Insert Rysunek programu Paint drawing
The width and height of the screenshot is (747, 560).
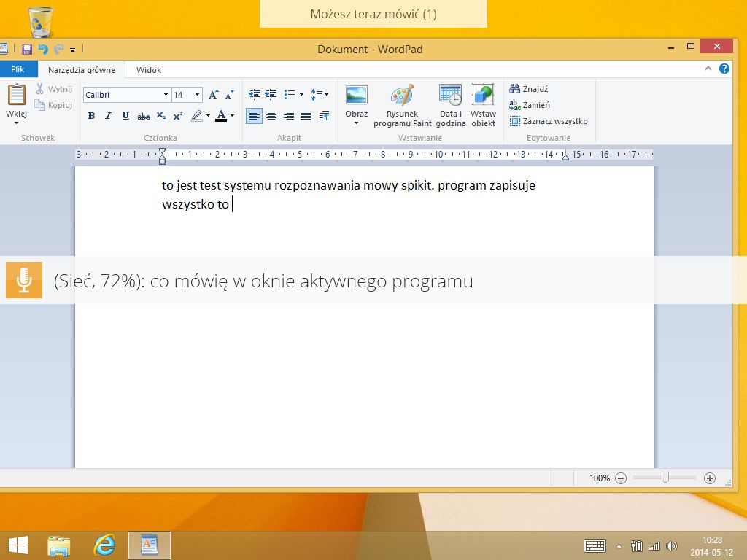[403, 106]
